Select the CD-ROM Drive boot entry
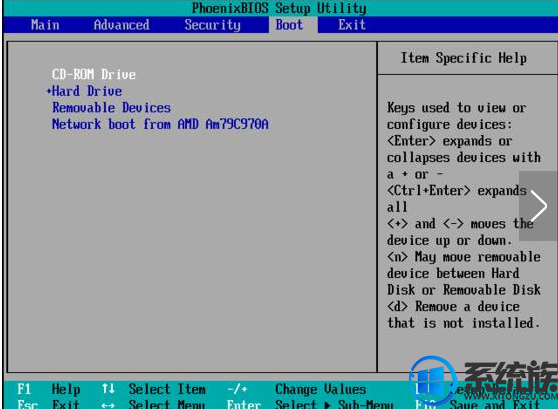Screen dimensions: 558x409 [x=94, y=74]
